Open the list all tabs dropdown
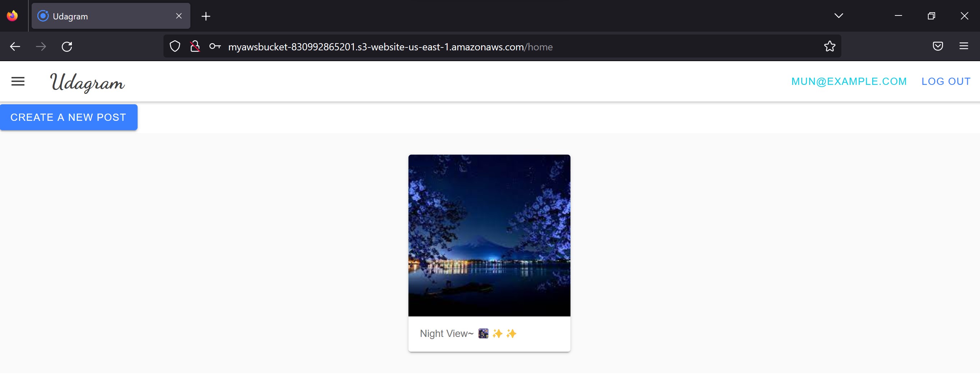 click(838, 15)
